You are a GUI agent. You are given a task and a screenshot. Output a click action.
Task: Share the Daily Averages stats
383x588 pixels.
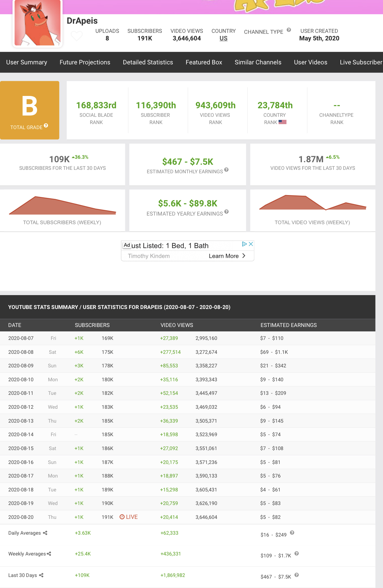[x=45, y=533]
